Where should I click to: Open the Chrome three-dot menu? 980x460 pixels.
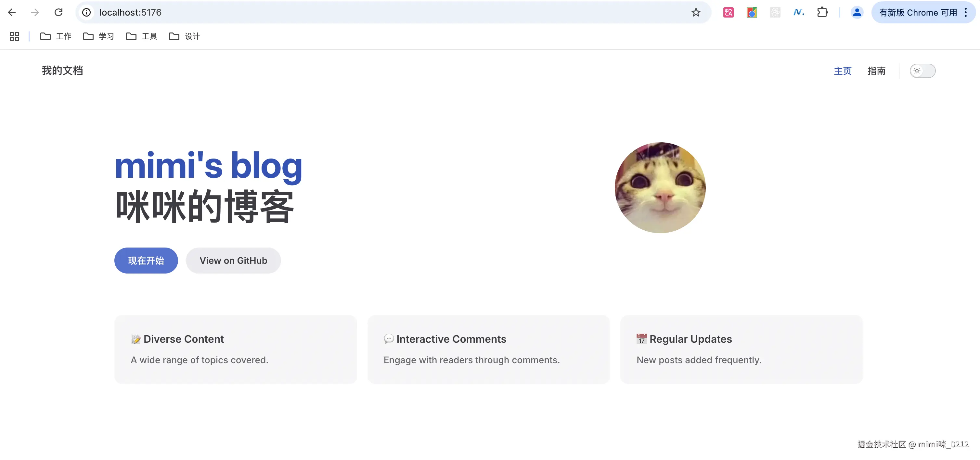coord(966,13)
